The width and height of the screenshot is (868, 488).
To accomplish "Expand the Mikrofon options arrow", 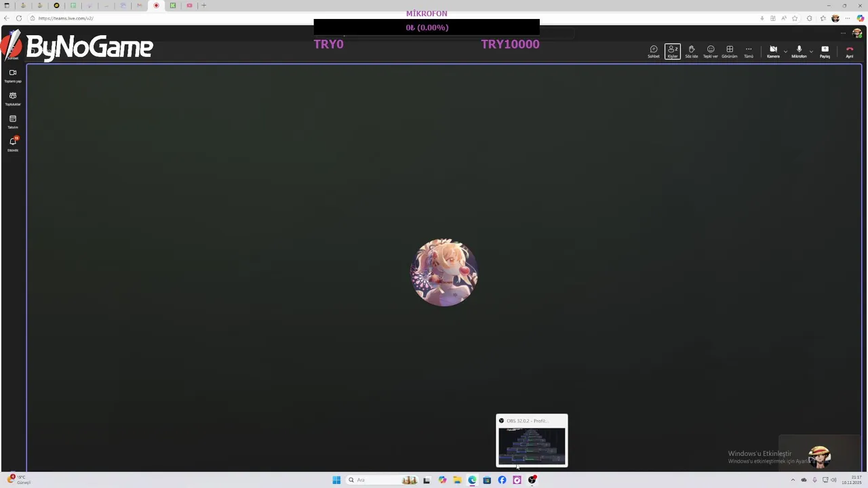I will point(811,51).
